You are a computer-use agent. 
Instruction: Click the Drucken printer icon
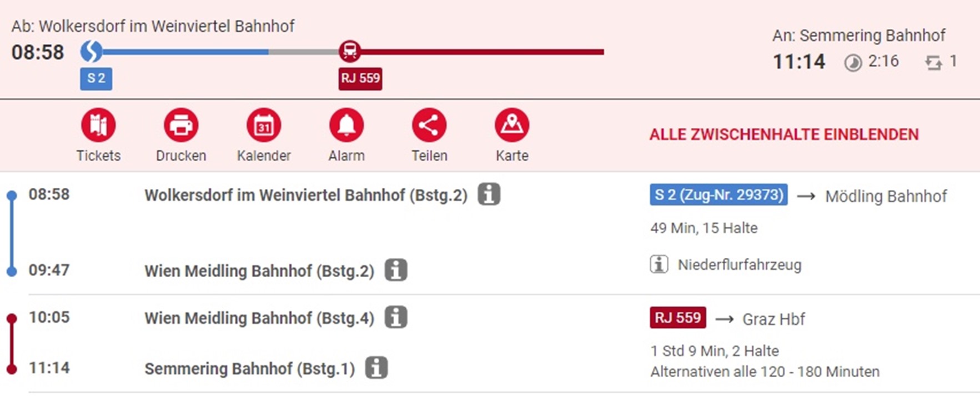(x=181, y=125)
